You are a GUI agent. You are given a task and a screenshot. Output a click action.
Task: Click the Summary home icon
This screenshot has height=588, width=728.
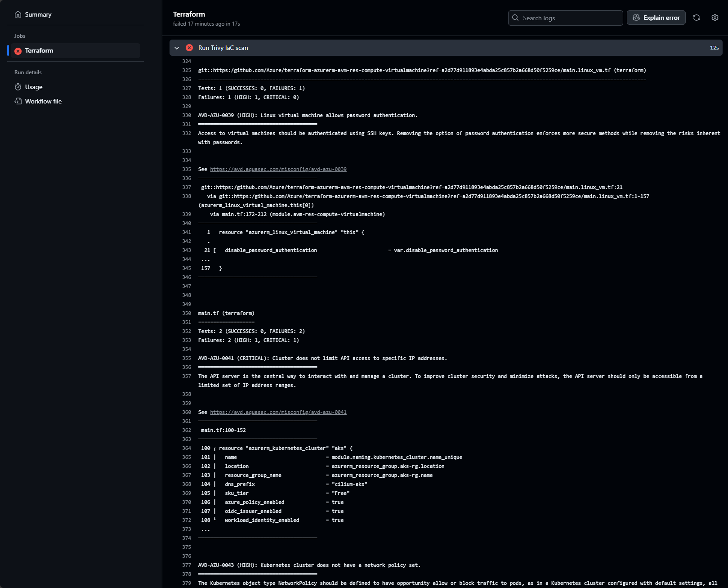(18, 14)
